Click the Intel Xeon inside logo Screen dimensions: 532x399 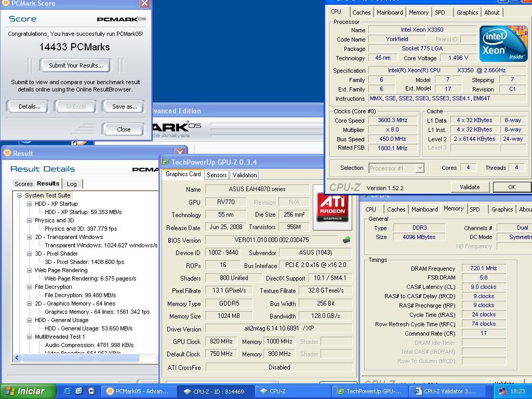pyautogui.click(x=503, y=44)
